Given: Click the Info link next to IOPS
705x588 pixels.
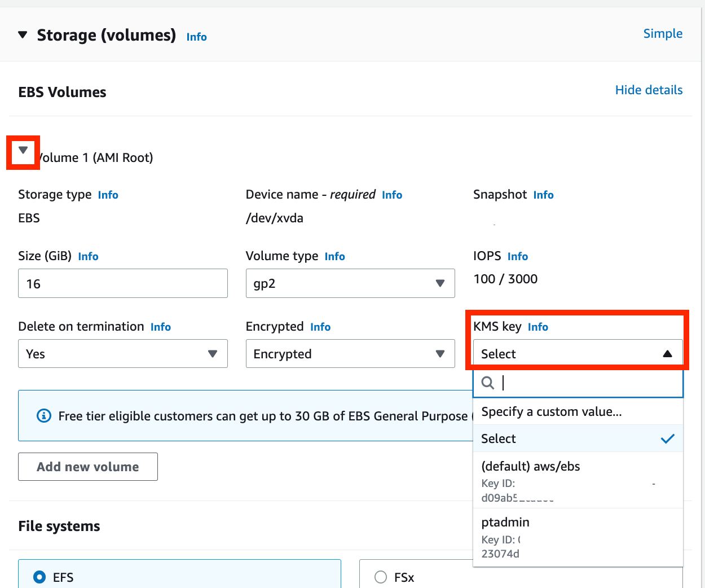Looking at the screenshot, I should tap(517, 257).
